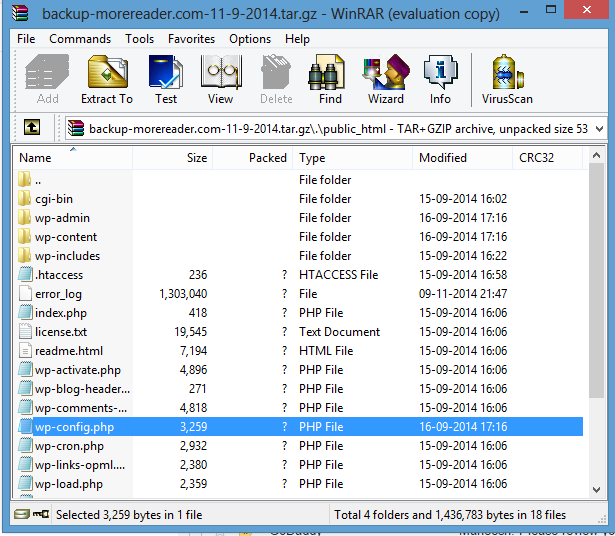Screen dimensions: 615x536
Task: Sort by the Type column header
Action: pos(353,158)
